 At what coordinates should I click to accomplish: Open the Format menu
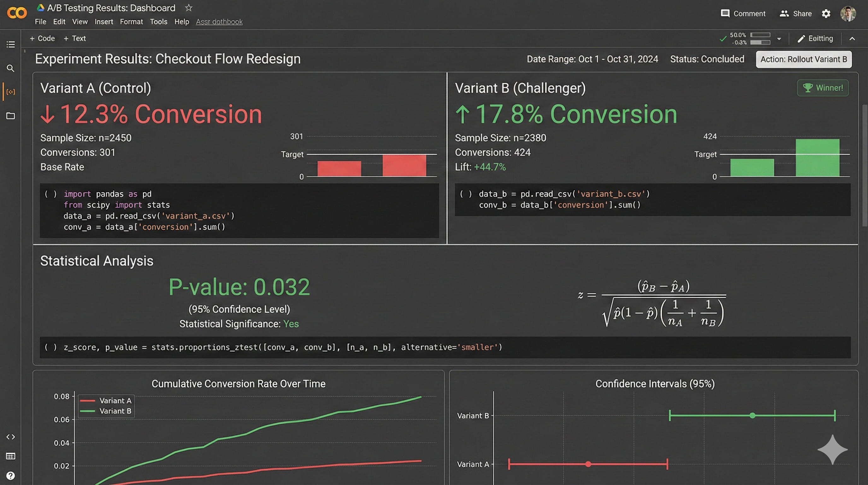pos(132,21)
